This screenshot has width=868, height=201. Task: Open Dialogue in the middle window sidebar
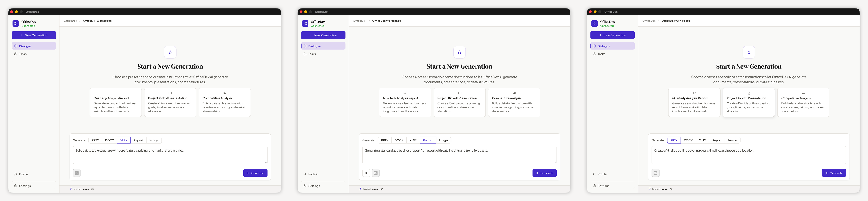pyautogui.click(x=323, y=46)
